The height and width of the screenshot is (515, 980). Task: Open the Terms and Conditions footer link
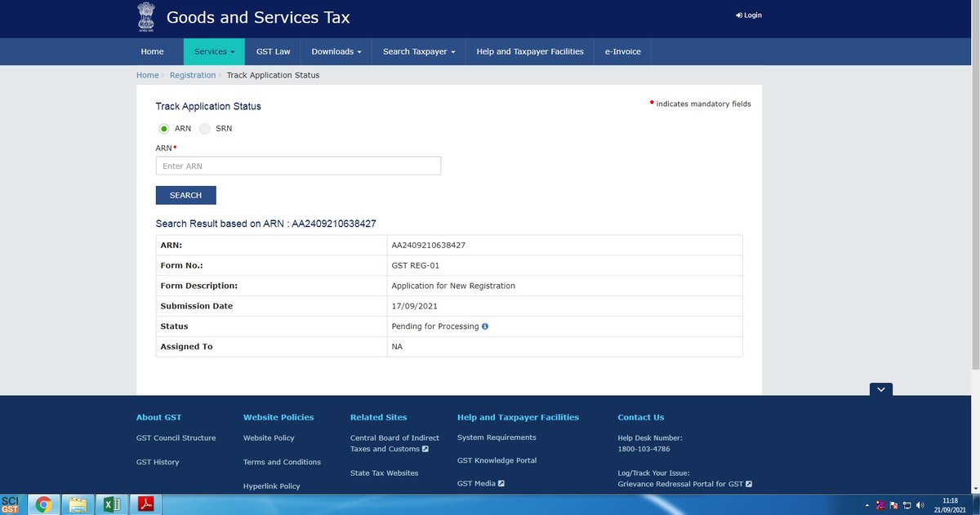click(282, 462)
